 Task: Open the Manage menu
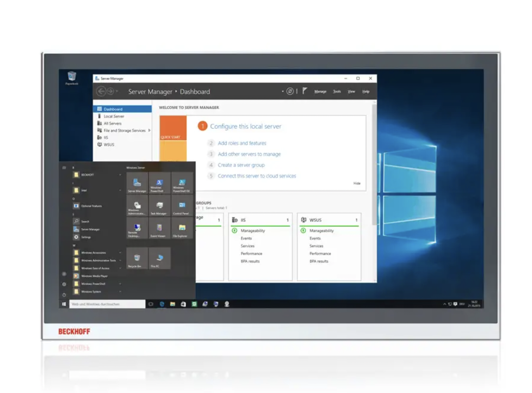[x=320, y=91]
